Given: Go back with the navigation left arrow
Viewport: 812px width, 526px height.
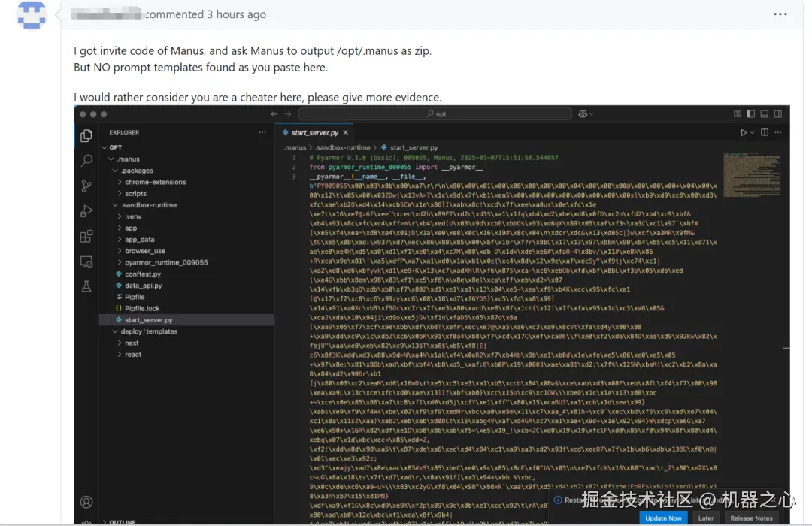Looking at the screenshot, I should pyautogui.click(x=274, y=114).
